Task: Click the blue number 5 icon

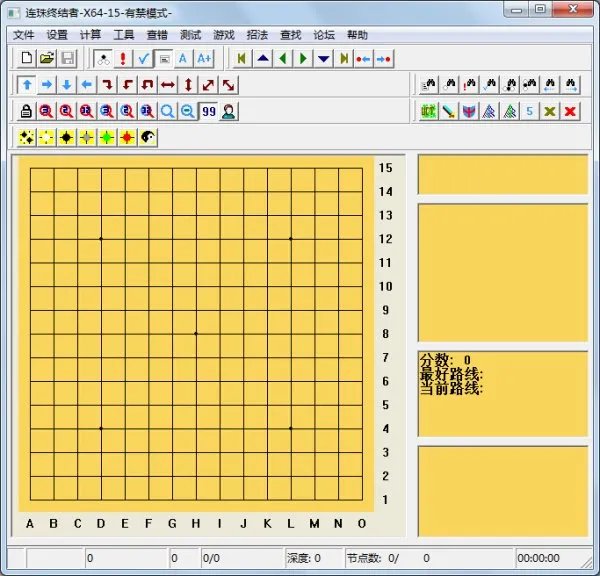Action: point(530,111)
